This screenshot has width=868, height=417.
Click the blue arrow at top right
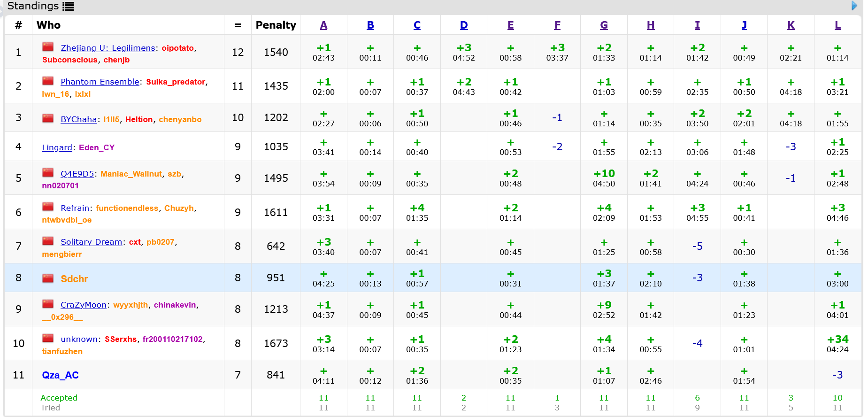pyautogui.click(x=854, y=6)
